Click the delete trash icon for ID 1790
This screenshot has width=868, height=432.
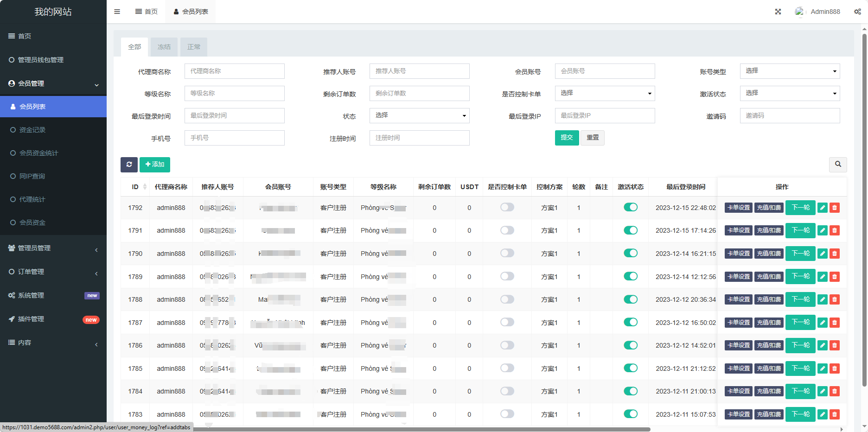835,254
